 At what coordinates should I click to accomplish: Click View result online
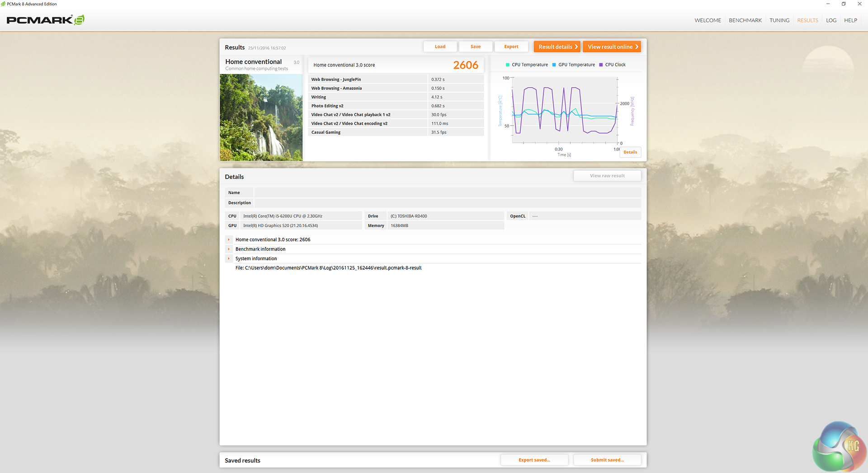point(612,47)
